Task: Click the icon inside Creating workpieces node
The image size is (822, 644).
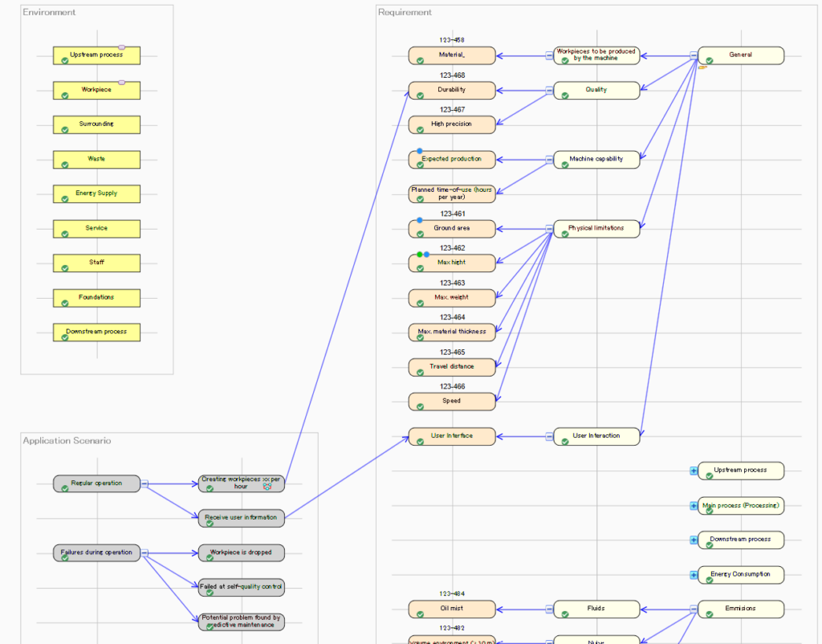Action: (x=267, y=486)
